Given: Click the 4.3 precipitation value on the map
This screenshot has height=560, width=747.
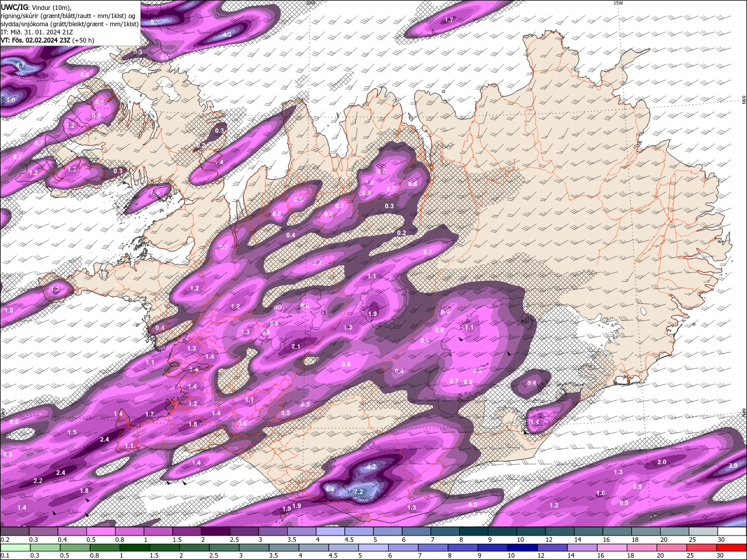Looking at the screenshot, I should [x=227, y=34].
